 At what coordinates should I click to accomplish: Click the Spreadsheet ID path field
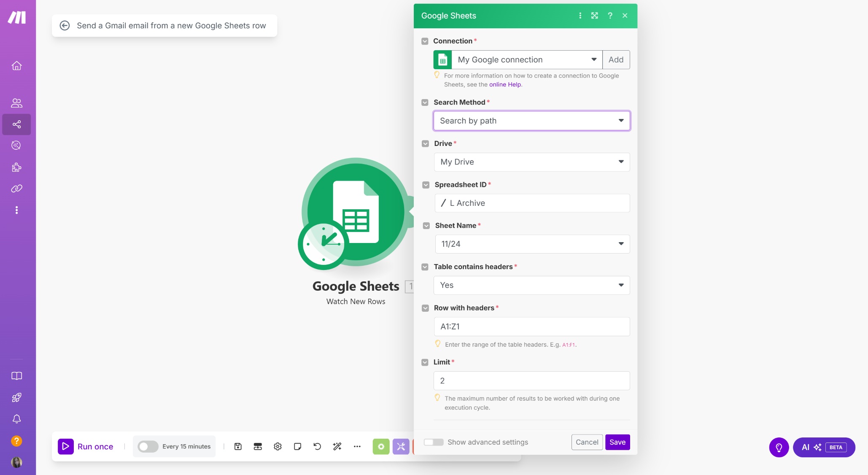point(532,203)
